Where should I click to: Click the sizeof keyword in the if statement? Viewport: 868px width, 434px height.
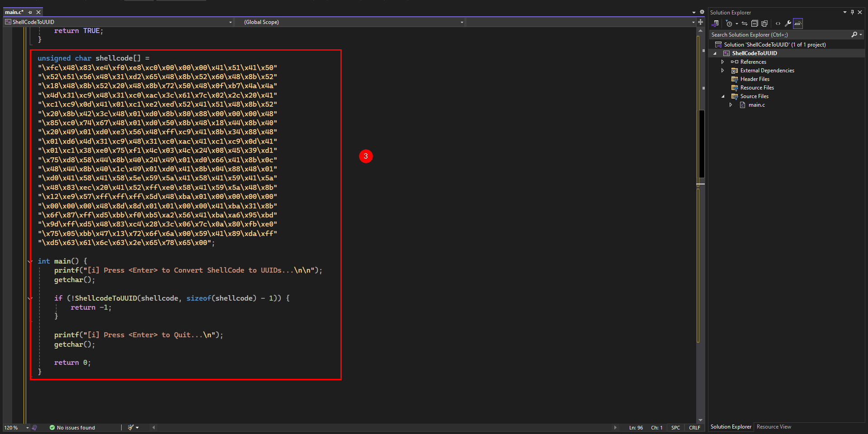(x=198, y=298)
